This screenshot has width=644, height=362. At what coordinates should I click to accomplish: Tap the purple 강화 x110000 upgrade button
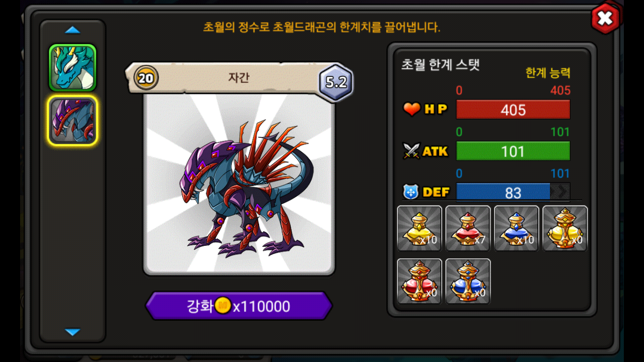239,306
